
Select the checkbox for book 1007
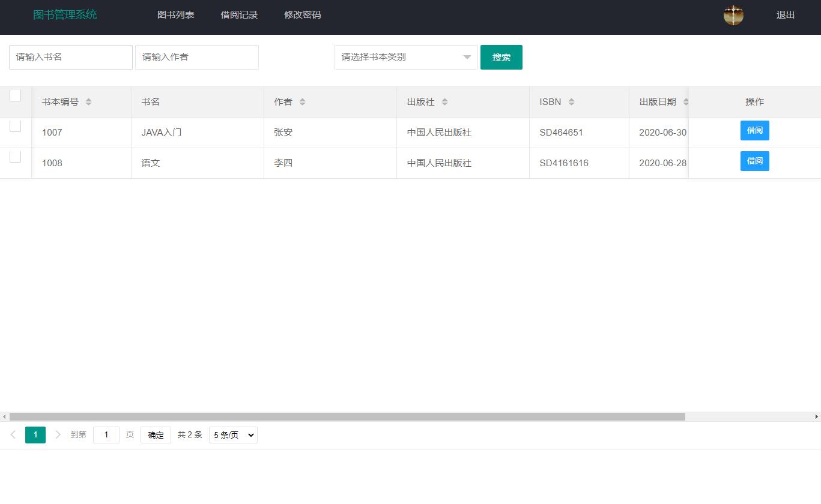point(15,125)
